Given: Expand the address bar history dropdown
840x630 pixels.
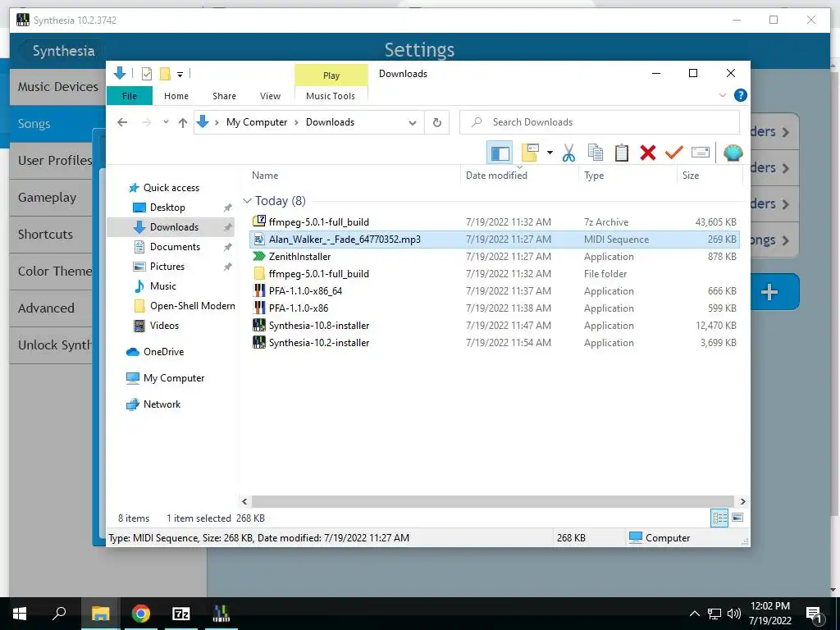Looking at the screenshot, I should pos(413,123).
